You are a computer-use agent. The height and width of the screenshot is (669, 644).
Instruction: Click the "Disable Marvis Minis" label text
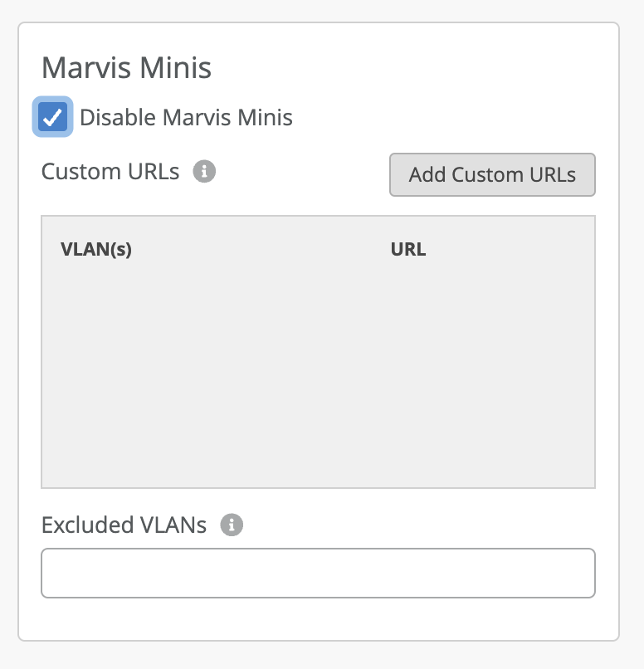pyautogui.click(x=186, y=117)
